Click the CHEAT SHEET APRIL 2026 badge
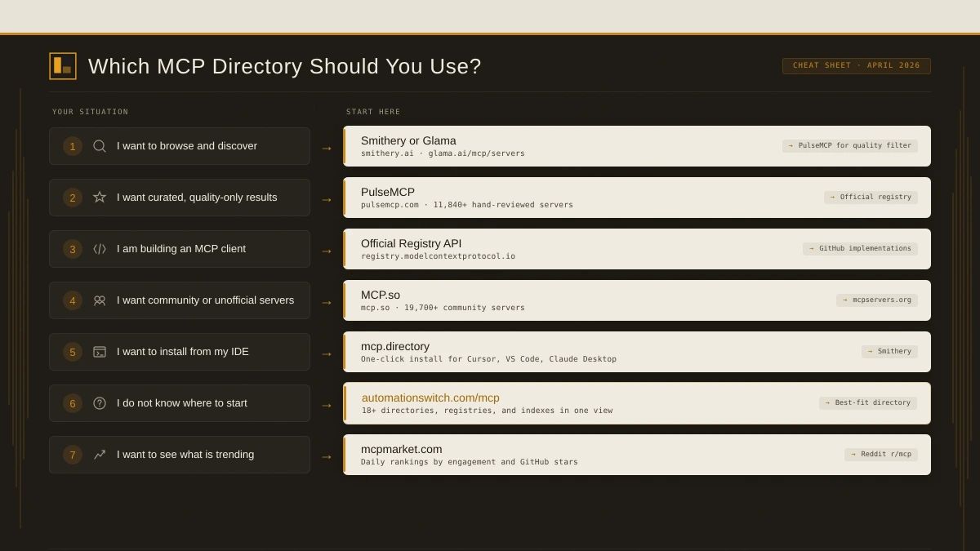980x551 pixels. 856,65
